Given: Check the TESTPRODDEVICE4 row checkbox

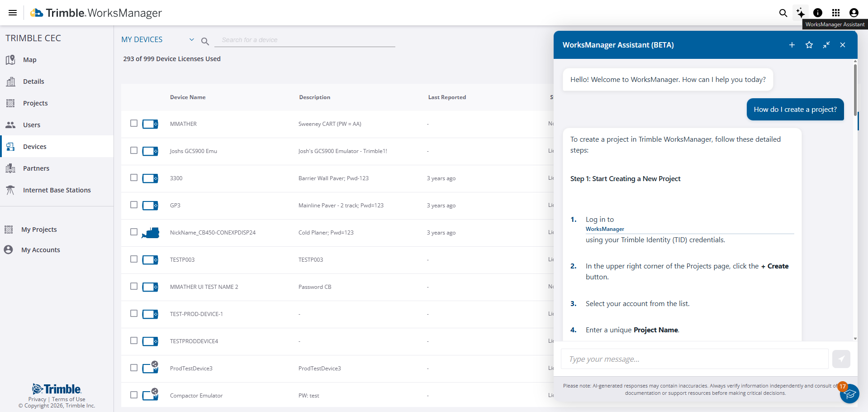Looking at the screenshot, I should click(134, 340).
